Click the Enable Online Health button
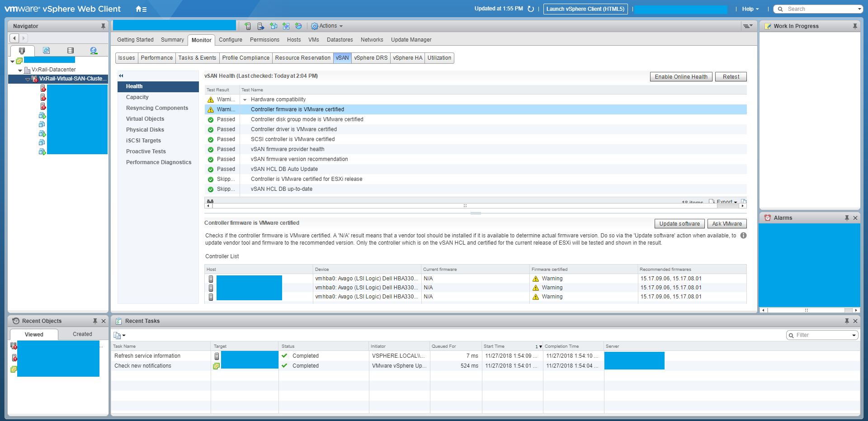Screen dimensions: 868x421 (681, 76)
